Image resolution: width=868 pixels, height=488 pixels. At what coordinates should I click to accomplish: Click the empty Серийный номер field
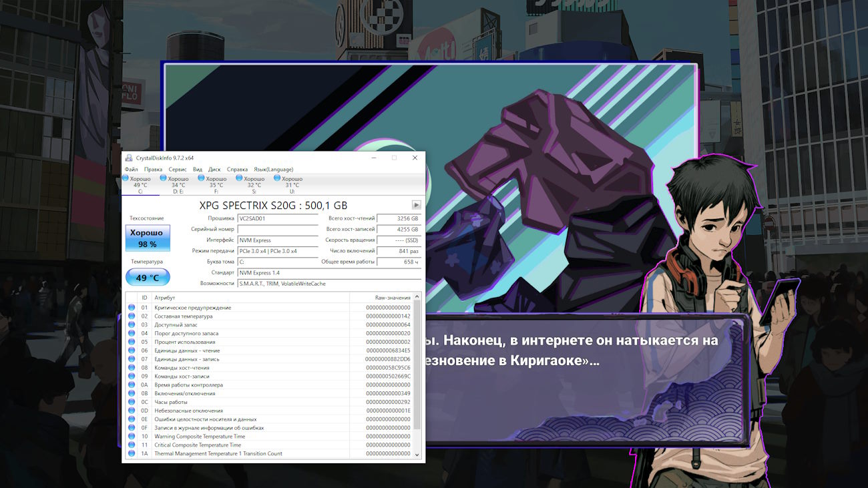click(x=278, y=229)
